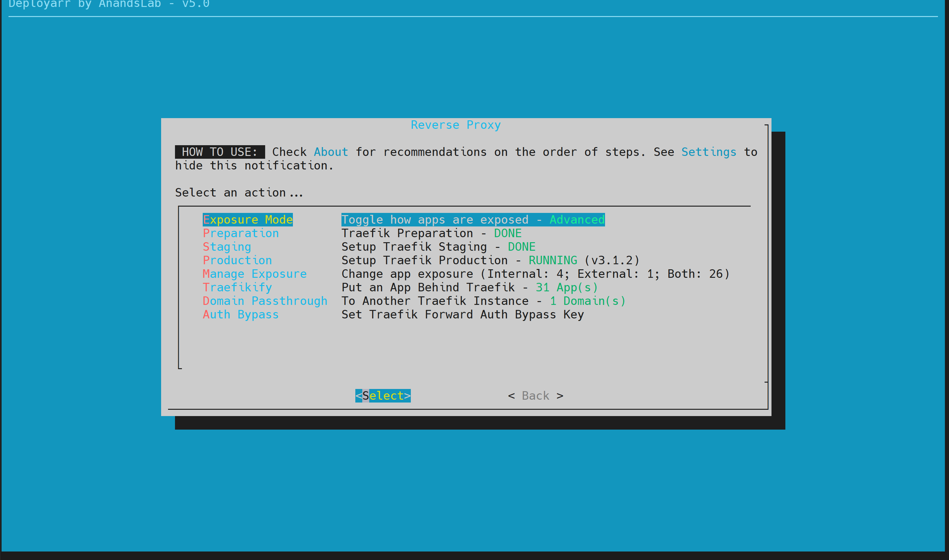
Task: Click the RUNNING status for Production
Action: pos(552,260)
